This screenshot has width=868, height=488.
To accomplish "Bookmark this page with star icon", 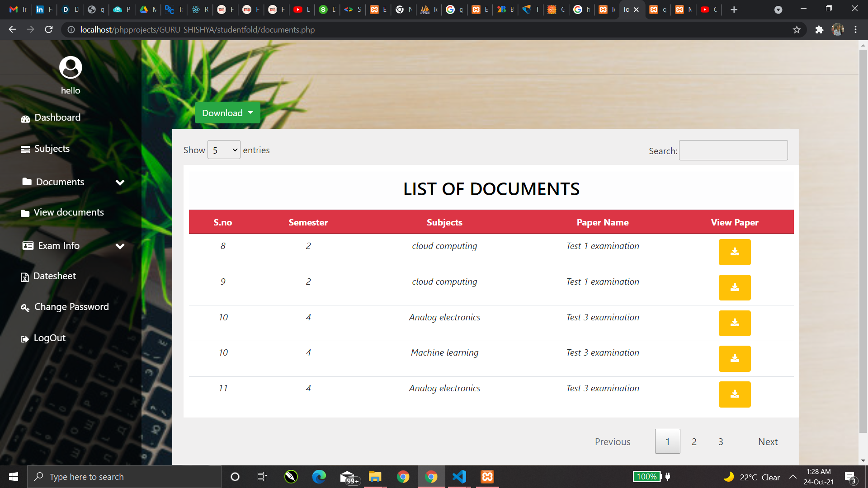I will pyautogui.click(x=797, y=30).
